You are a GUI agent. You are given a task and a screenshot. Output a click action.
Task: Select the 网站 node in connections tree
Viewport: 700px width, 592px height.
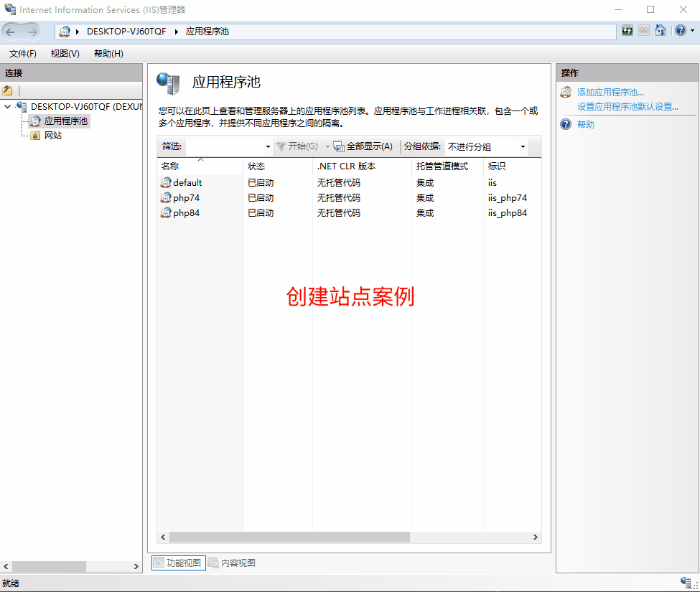(53, 135)
